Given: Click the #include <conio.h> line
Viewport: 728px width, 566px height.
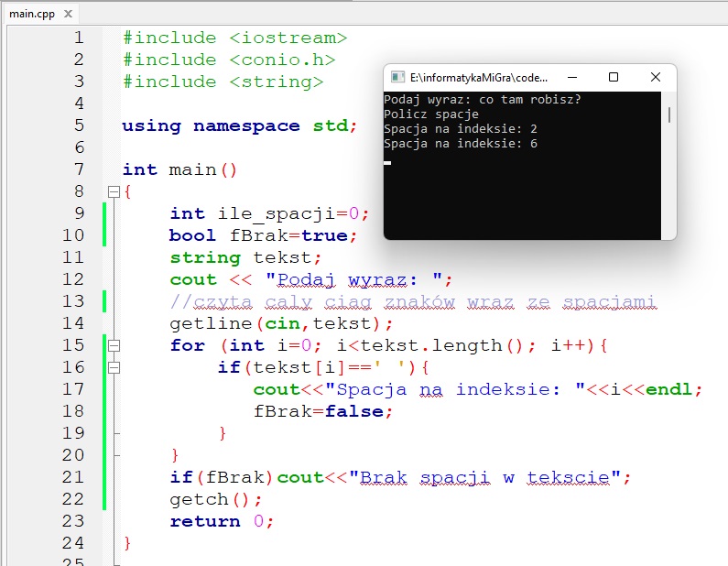Looking at the screenshot, I should pyautogui.click(x=229, y=60).
